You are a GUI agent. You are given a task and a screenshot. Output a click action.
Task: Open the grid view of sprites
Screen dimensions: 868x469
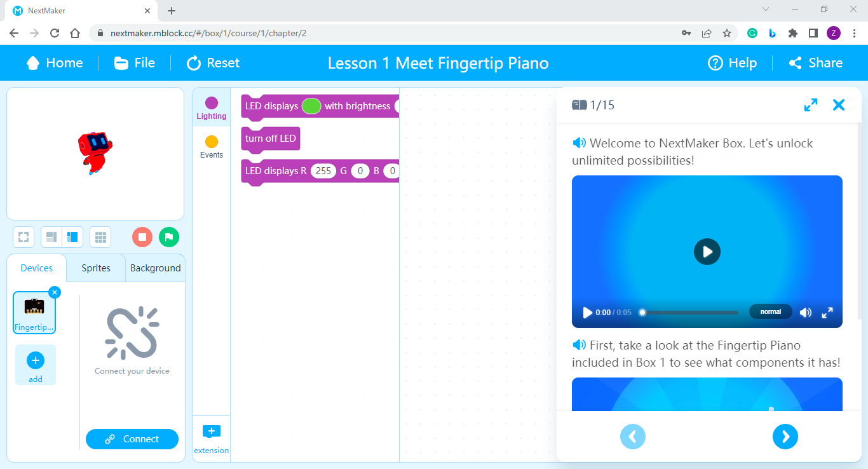pos(100,237)
